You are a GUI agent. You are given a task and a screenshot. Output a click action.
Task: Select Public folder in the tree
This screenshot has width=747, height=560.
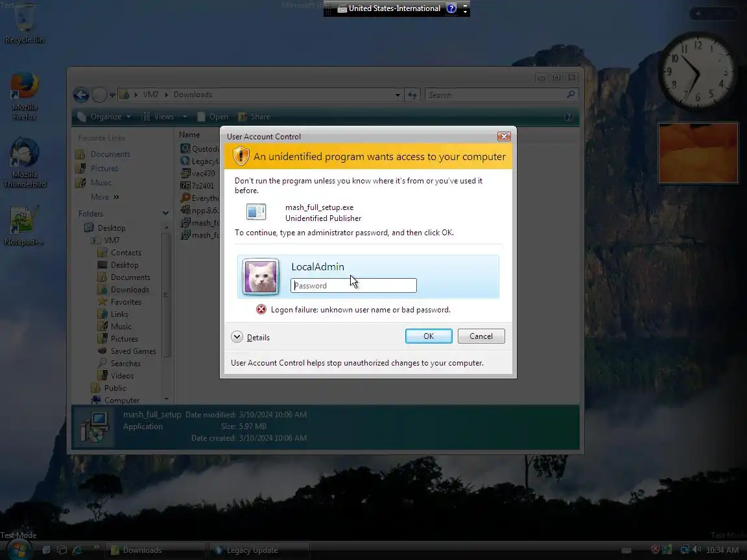click(109, 388)
